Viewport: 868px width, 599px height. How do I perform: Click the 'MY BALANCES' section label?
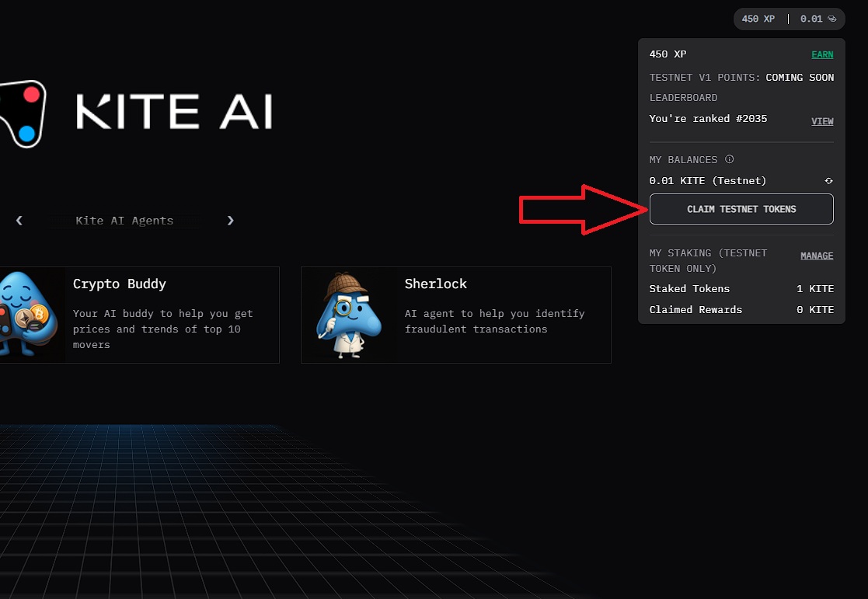click(x=683, y=159)
